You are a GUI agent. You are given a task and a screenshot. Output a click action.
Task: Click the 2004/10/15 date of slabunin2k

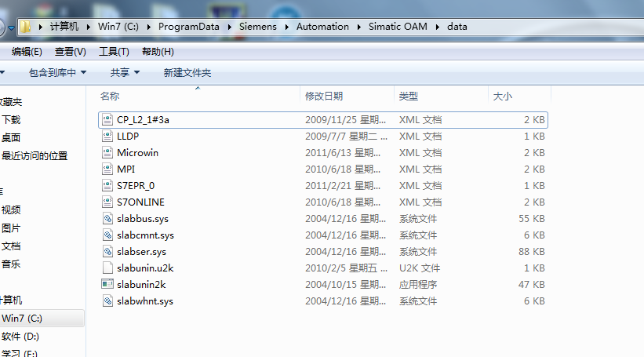pyautogui.click(x=345, y=284)
